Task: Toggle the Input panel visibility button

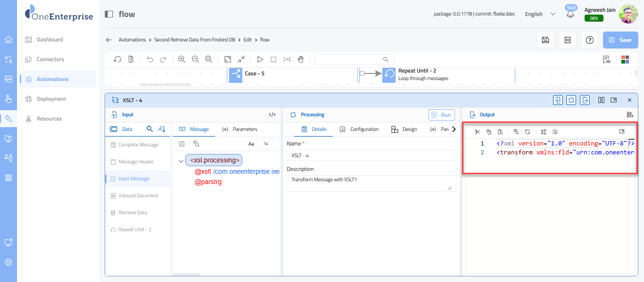Action: pos(558,100)
